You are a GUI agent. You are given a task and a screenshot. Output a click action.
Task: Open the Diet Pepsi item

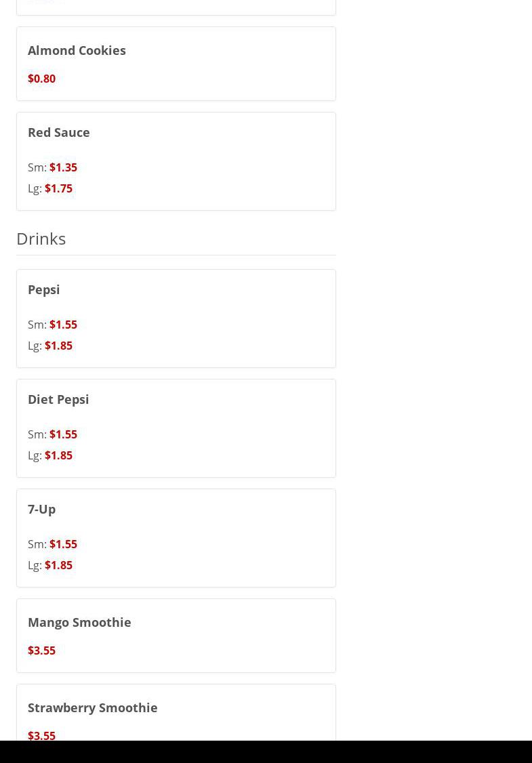[x=58, y=399]
